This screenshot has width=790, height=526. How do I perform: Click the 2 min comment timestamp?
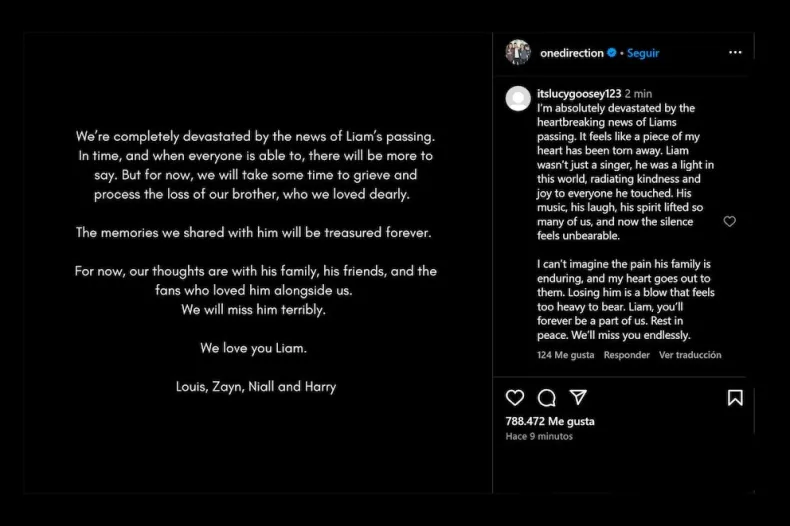point(638,94)
